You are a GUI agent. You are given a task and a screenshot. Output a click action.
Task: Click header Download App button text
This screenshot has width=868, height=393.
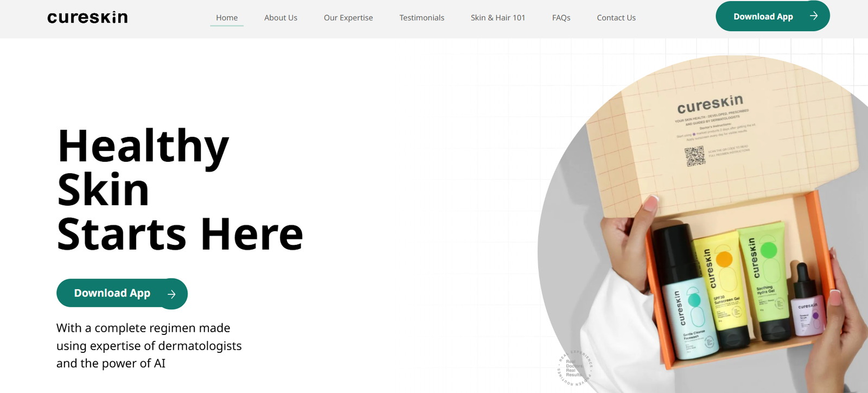click(x=763, y=16)
